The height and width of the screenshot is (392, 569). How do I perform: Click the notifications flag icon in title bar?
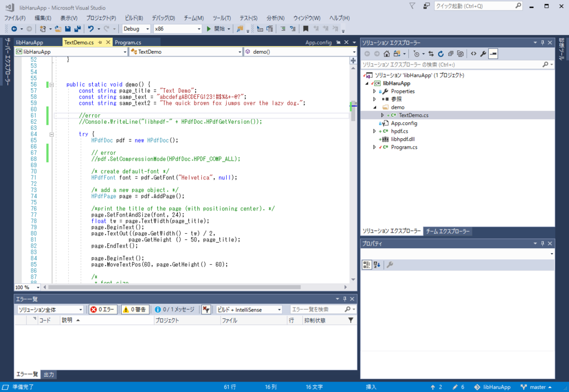click(x=412, y=6)
